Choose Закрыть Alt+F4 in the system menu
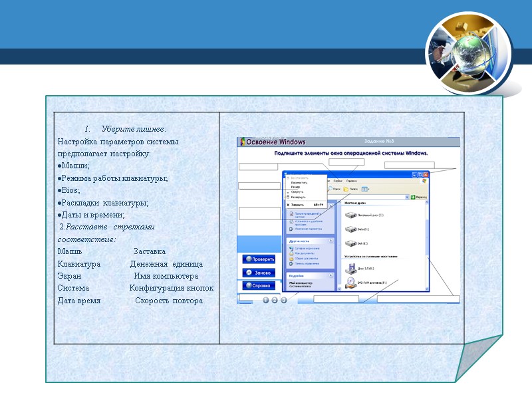Viewport: 532px width, 399px height. pyautogui.click(x=306, y=205)
